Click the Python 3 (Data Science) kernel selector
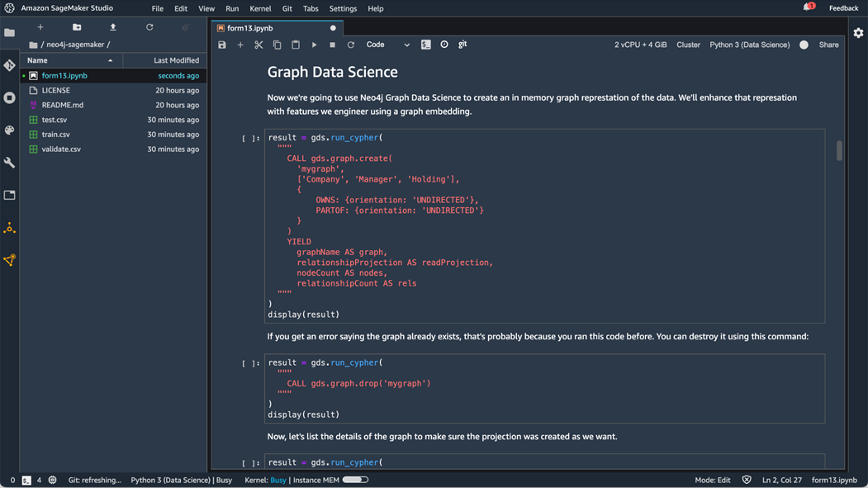The image size is (868, 488). (749, 45)
